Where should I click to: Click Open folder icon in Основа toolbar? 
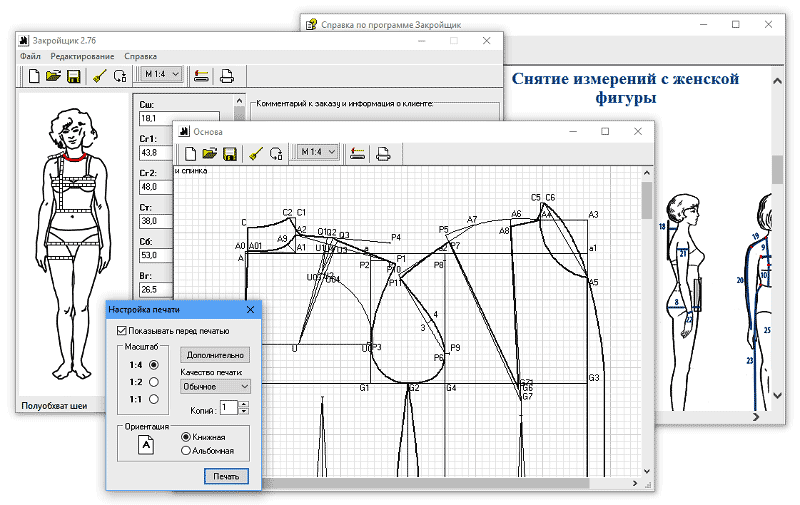(209, 153)
